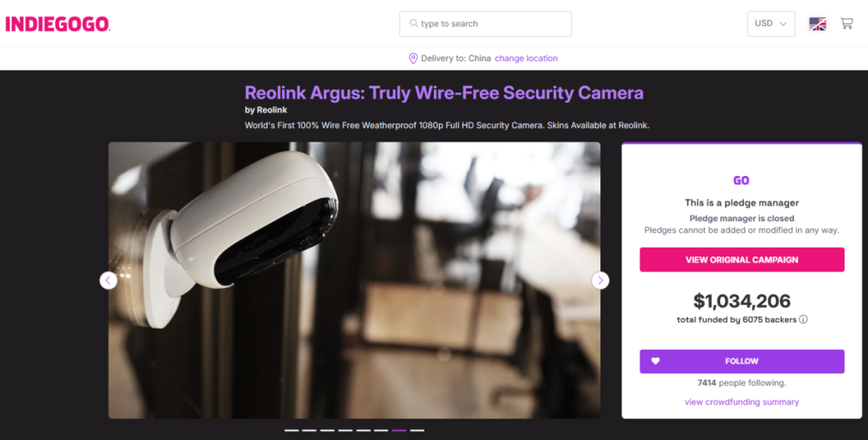Open view crowdfunding summary link

pyautogui.click(x=742, y=401)
